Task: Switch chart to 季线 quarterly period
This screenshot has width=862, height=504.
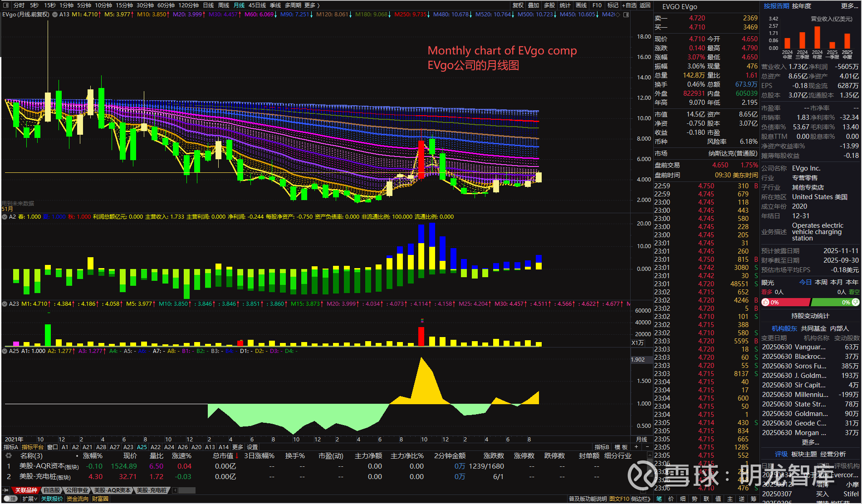Action: pyautogui.click(x=275, y=5)
